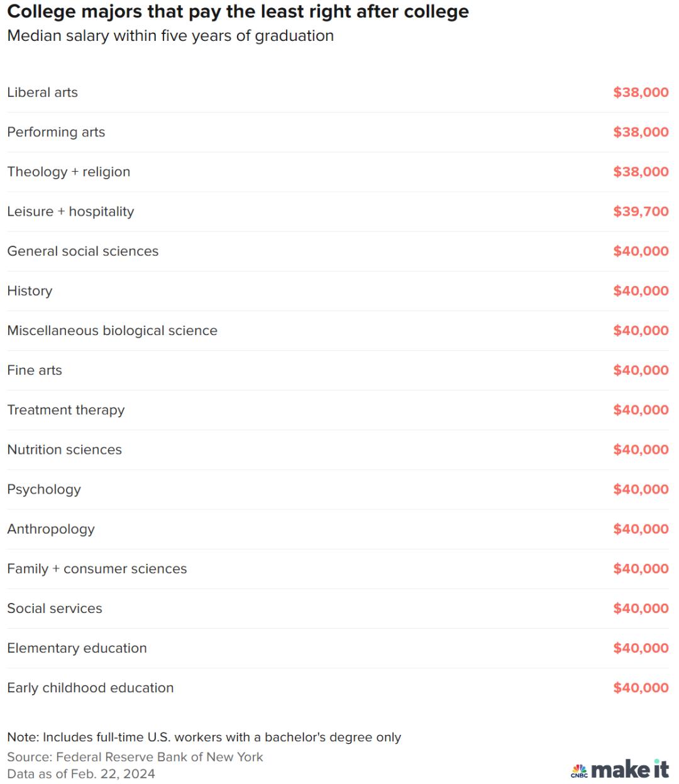679x784 pixels.
Task: Select the Psychology row label
Action: pyautogui.click(x=44, y=489)
